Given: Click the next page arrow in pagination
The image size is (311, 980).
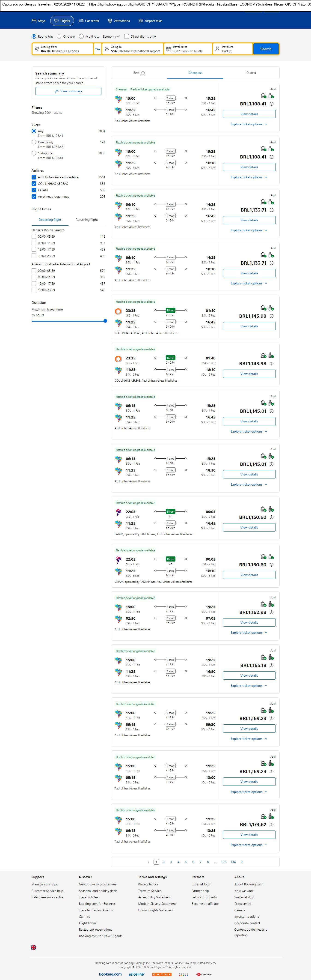Looking at the screenshot, I should (x=242, y=862).
